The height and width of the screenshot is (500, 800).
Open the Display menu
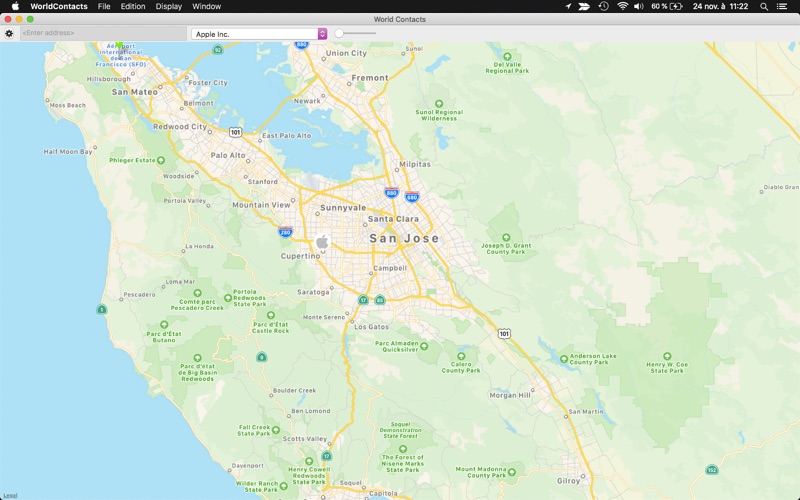coord(168,7)
